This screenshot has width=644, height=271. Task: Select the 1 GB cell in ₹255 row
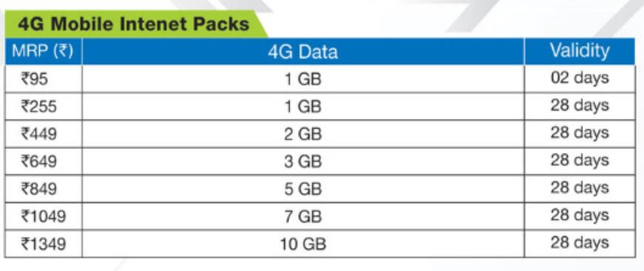[303, 106]
